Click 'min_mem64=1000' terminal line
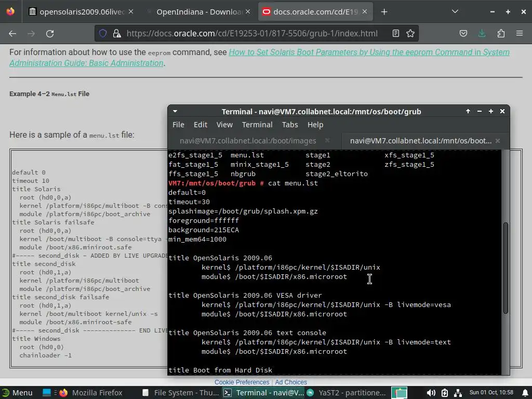Viewport: 532px width, 399px height. coord(197,239)
